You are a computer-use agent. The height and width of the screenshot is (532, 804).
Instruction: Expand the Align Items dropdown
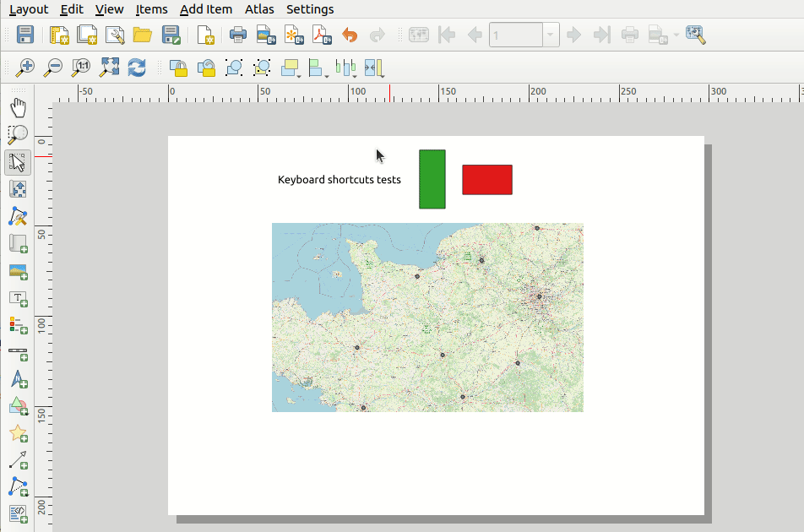[x=327, y=75]
